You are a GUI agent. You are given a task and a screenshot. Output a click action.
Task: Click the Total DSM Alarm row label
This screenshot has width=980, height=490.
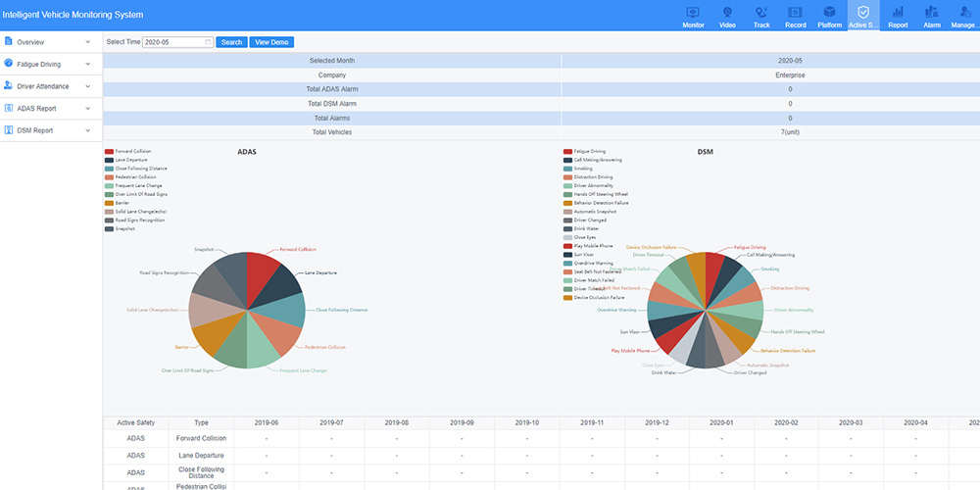332,104
